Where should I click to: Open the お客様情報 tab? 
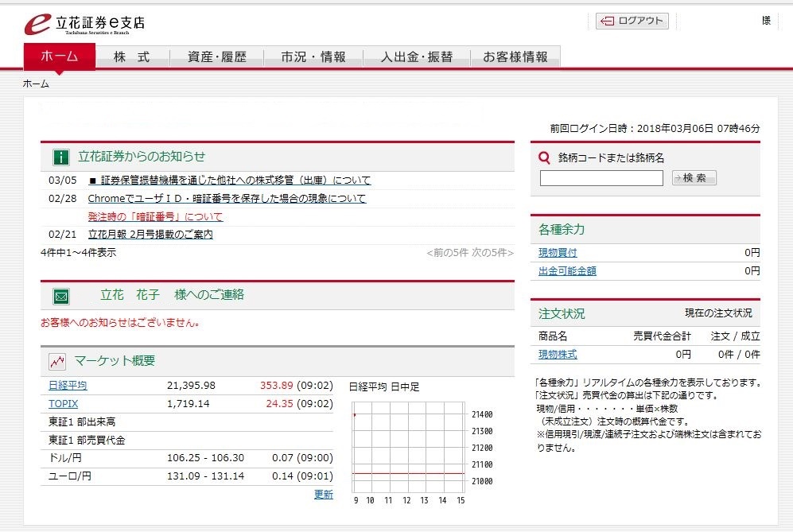click(x=515, y=57)
